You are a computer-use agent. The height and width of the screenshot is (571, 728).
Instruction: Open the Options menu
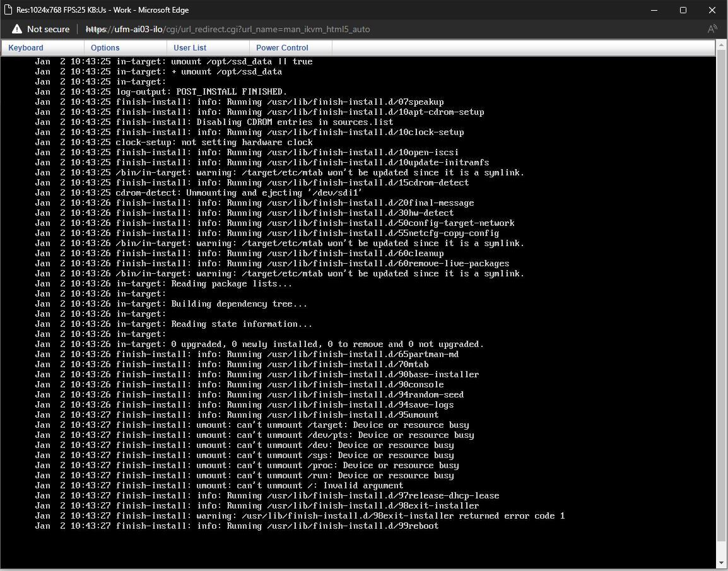(105, 47)
